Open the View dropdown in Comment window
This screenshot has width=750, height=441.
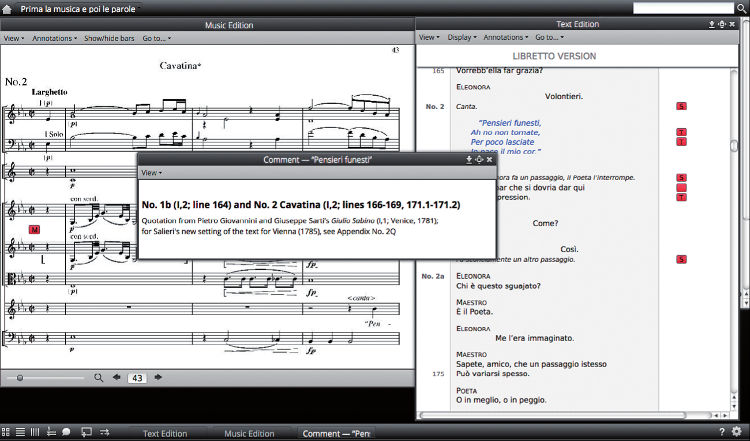(x=151, y=173)
